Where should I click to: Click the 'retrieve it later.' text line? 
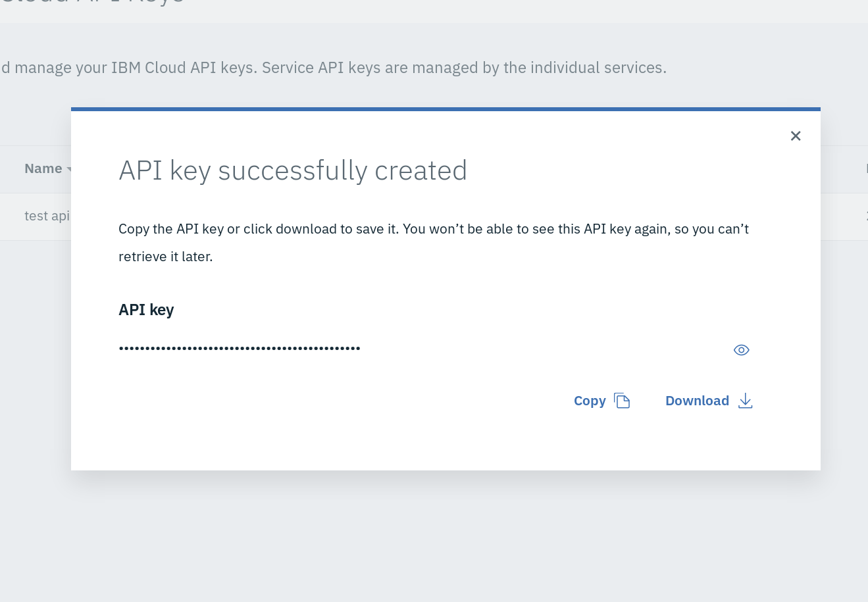pyautogui.click(x=165, y=257)
